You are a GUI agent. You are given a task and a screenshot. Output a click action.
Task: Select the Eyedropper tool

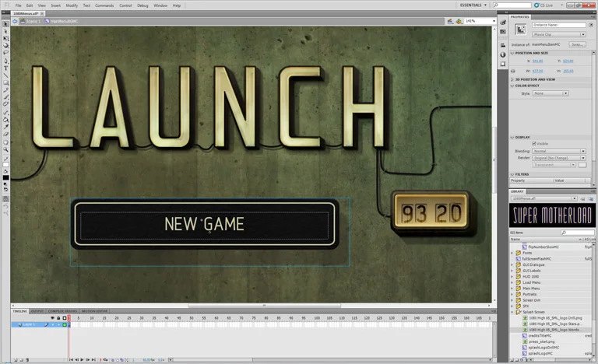tap(5, 127)
